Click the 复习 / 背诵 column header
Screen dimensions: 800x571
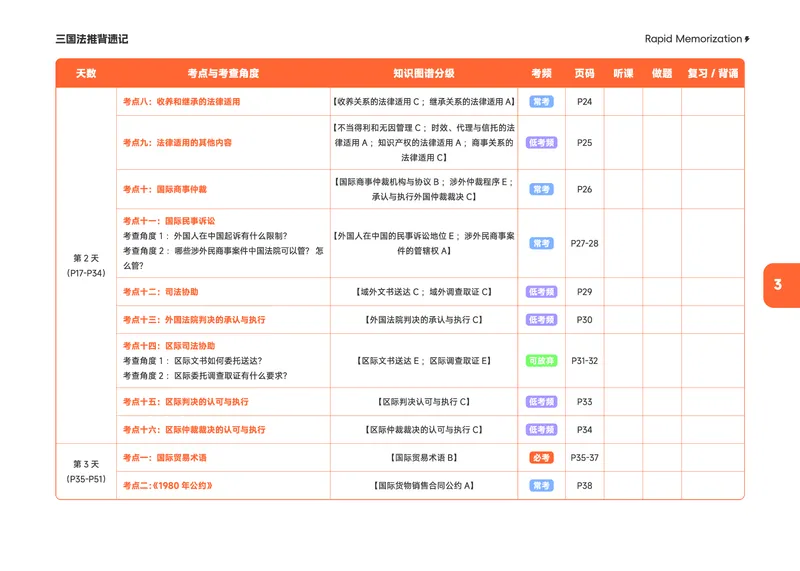click(x=713, y=73)
